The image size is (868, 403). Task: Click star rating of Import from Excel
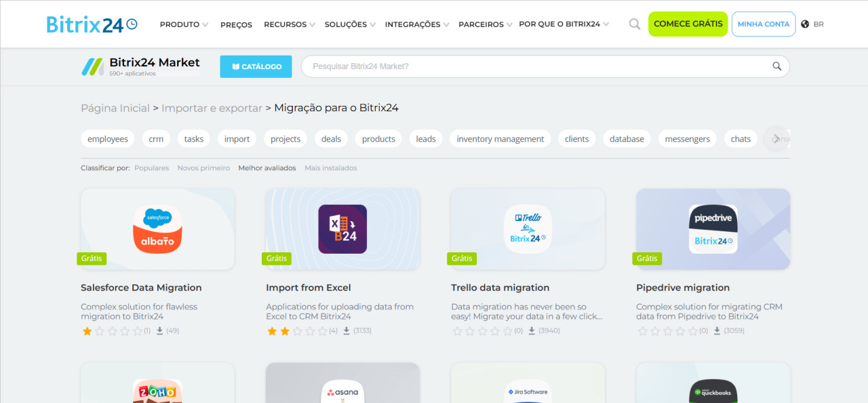[297, 331]
